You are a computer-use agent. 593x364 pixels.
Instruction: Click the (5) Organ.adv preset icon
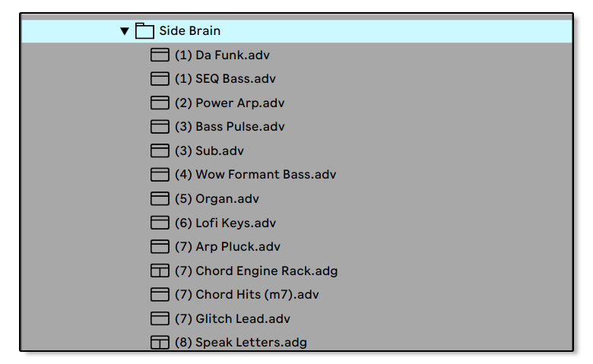(159, 199)
